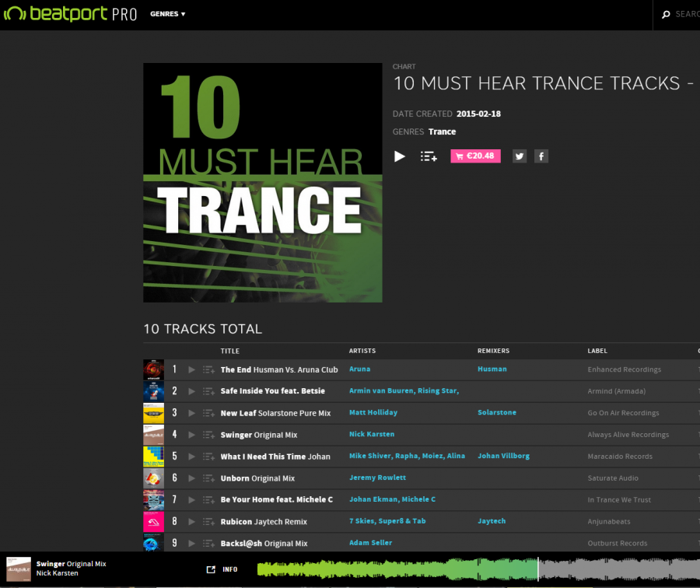Open the Beatport Pro logo home link

(70, 14)
